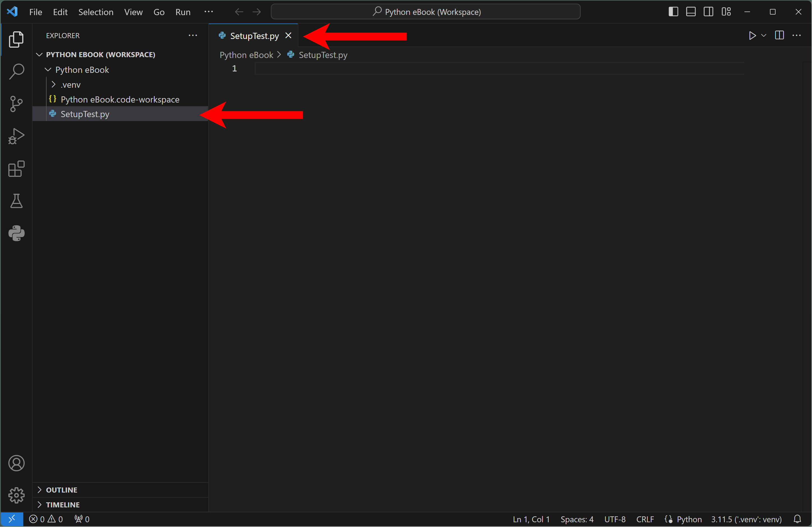Open the File menu

pyautogui.click(x=36, y=12)
